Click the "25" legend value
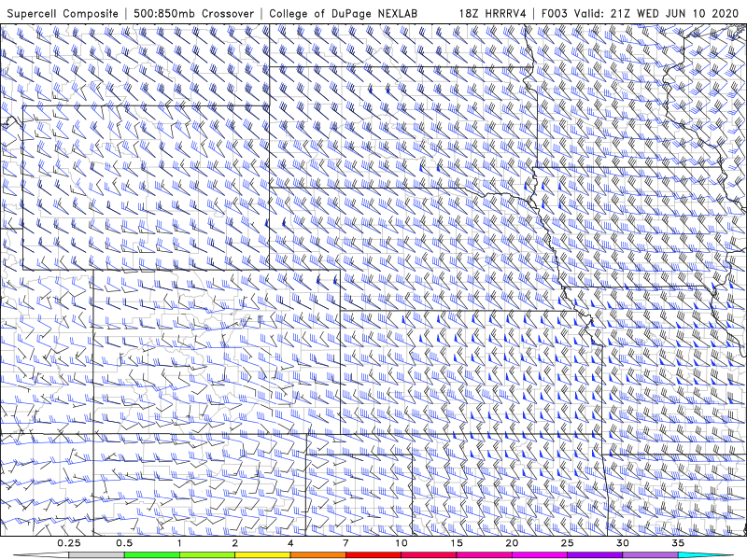Image resolution: width=747 pixels, height=560 pixels. 568,543
